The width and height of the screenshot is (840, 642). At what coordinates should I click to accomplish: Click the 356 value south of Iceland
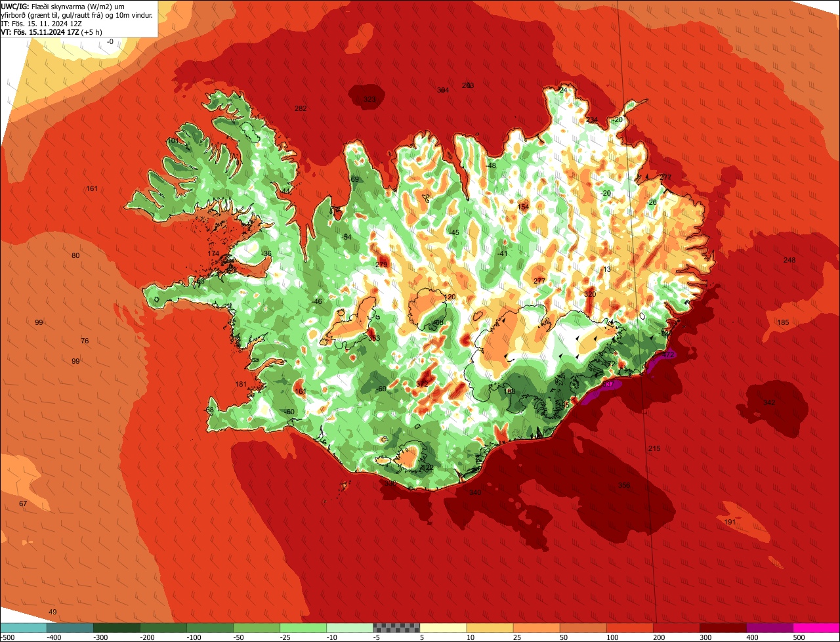tap(624, 485)
